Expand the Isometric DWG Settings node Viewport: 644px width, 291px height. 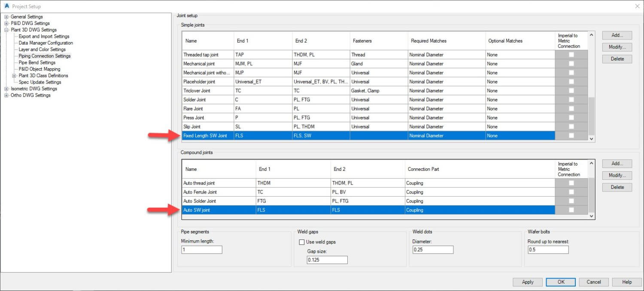pyautogui.click(x=6, y=89)
